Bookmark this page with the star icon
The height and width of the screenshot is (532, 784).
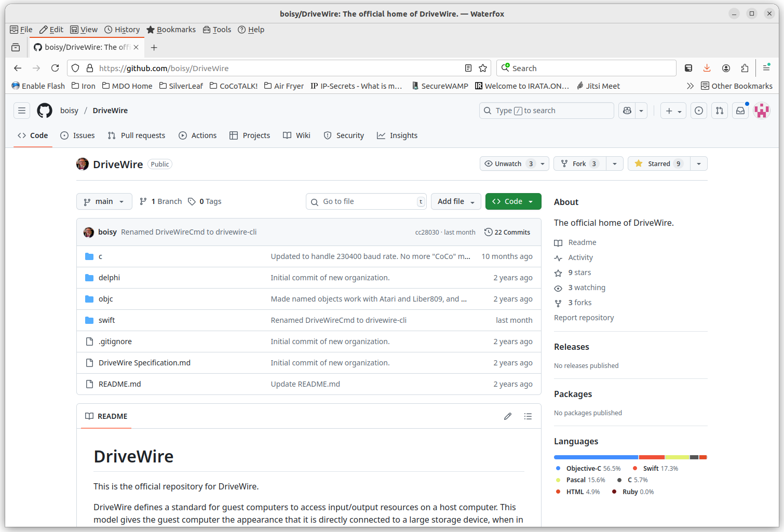tap(483, 68)
